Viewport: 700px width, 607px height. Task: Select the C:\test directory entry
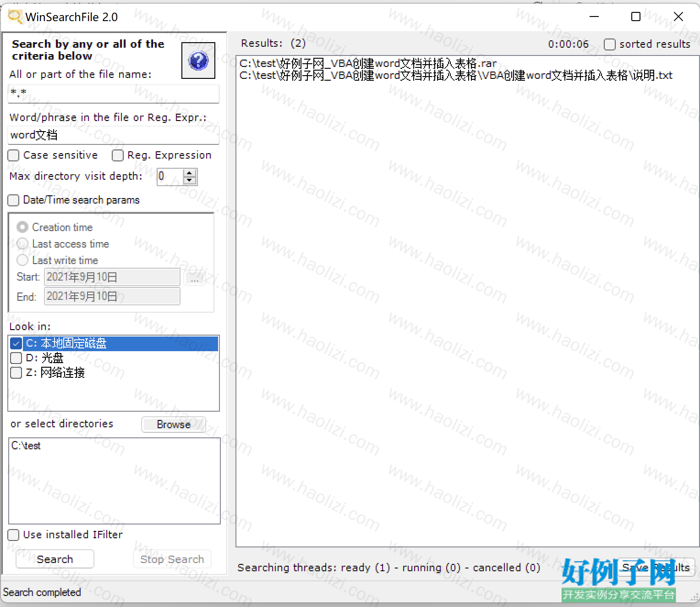click(26, 446)
